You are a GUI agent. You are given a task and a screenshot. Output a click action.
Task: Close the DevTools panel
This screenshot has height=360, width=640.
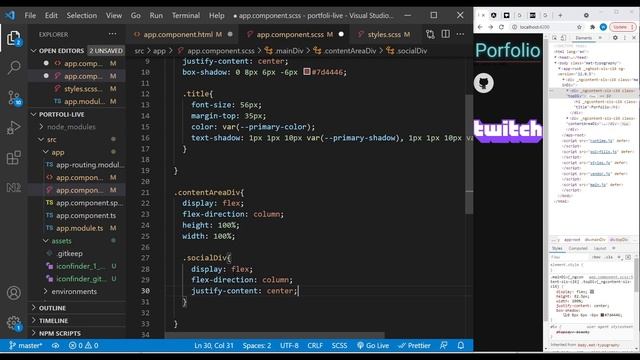point(634,38)
